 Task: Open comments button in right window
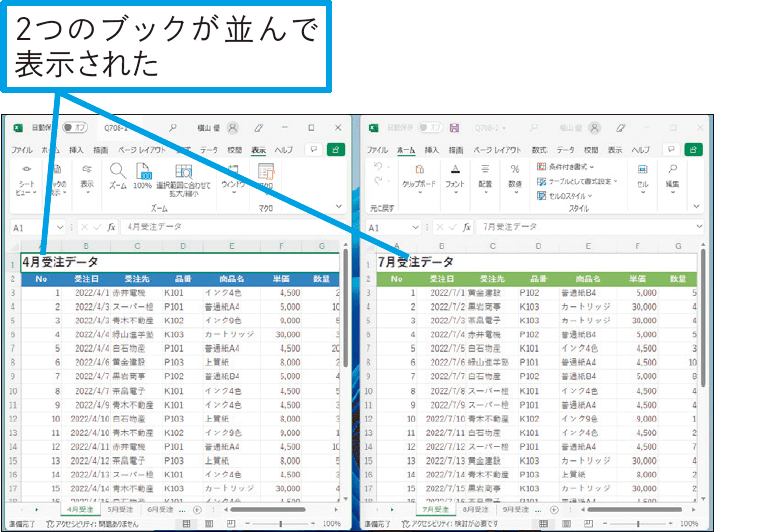(671, 149)
